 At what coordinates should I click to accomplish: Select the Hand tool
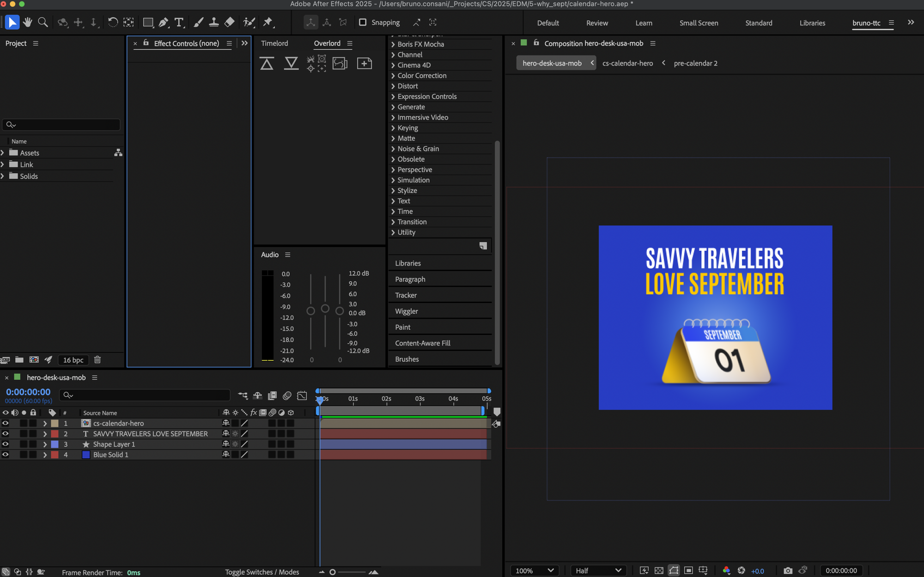27,22
